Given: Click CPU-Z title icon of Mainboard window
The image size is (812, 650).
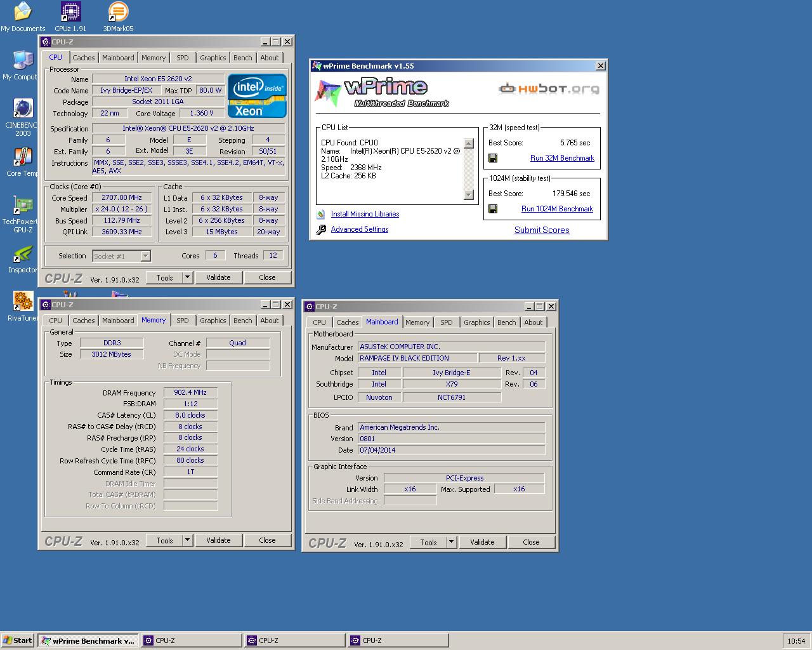Looking at the screenshot, I should (310, 307).
